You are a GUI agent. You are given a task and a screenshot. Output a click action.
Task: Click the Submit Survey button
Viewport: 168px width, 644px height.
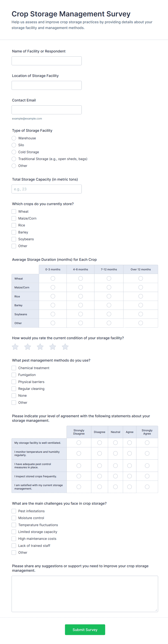pos(85,630)
